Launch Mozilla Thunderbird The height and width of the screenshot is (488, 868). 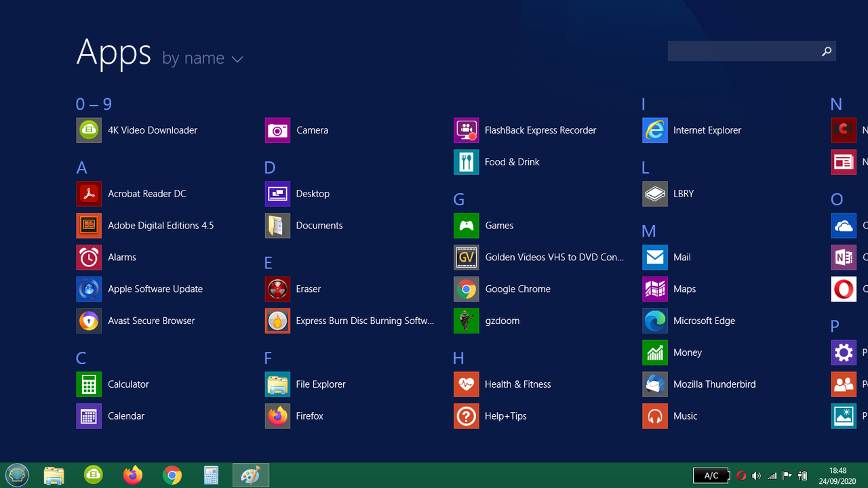click(699, 384)
